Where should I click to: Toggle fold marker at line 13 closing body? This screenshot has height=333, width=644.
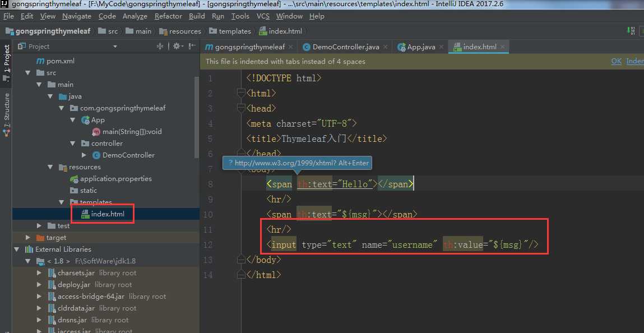[x=241, y=260]
